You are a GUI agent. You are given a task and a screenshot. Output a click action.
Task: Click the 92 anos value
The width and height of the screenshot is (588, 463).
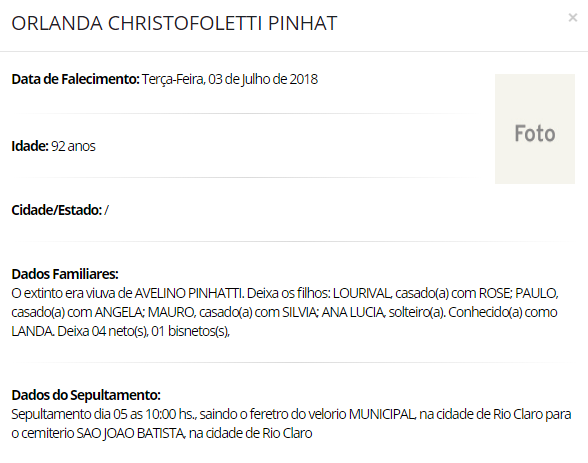tap(73, 146)
